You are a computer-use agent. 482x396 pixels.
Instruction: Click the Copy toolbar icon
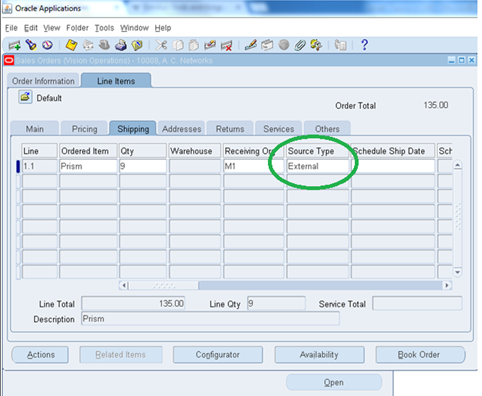pos(178,45)
